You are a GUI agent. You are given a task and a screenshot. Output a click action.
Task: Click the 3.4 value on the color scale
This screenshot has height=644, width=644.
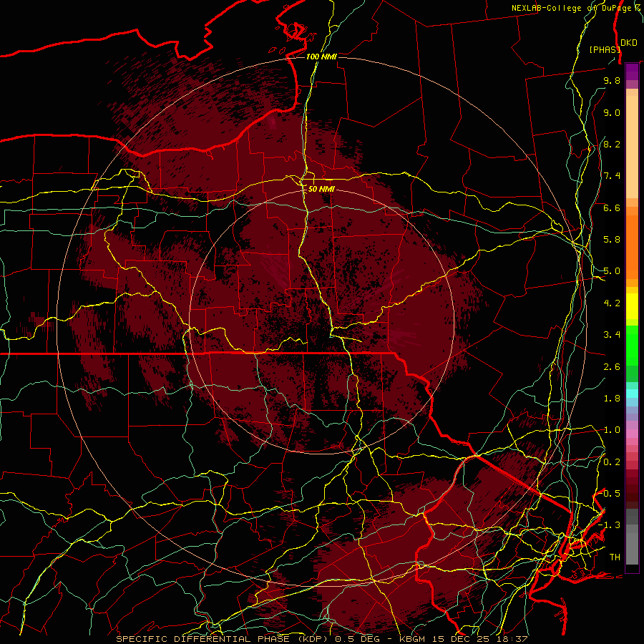click(x=612, y=335)
